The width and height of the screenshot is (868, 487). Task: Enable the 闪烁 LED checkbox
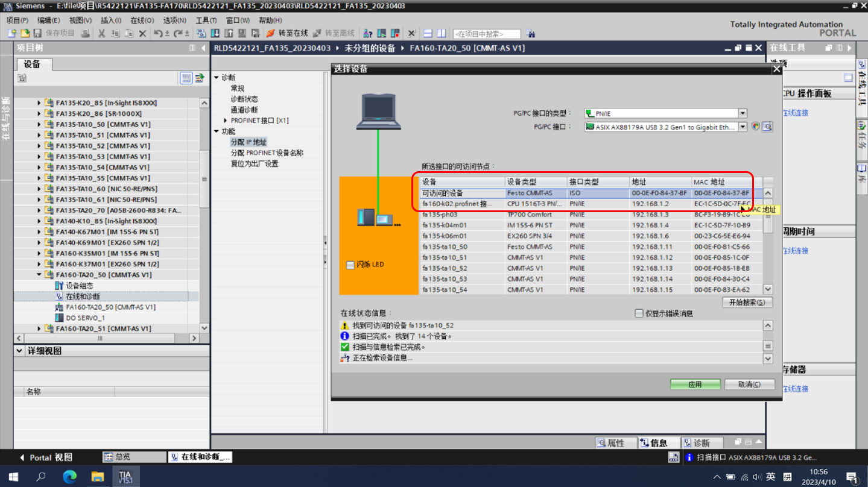(x=350, y=265)
